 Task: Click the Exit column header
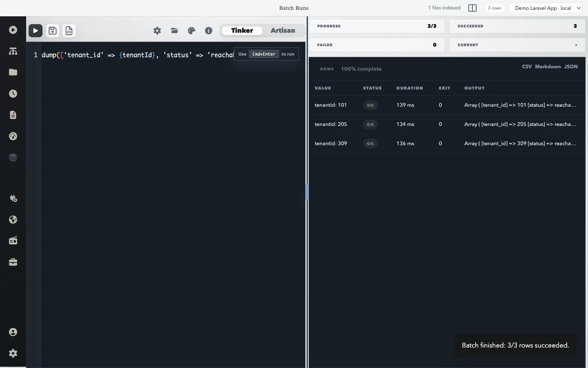pos(444,88)
